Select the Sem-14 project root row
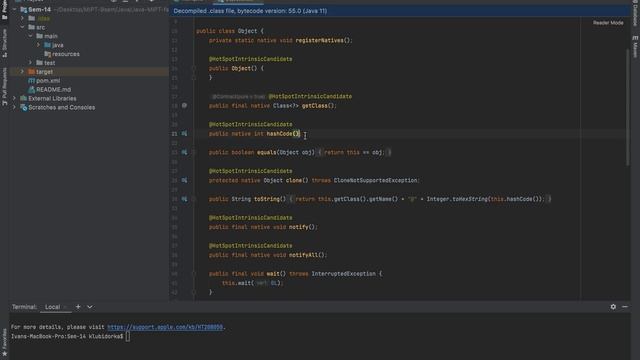This screenshot has height=360, width=640. (89, 9)
